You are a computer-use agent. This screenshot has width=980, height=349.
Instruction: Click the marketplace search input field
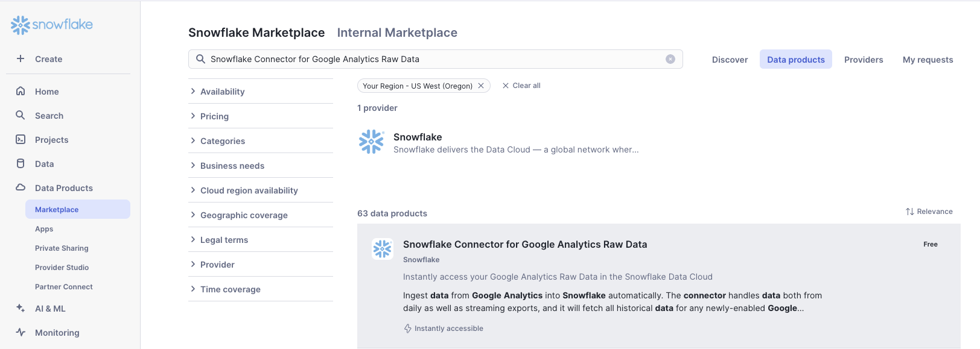434,59
